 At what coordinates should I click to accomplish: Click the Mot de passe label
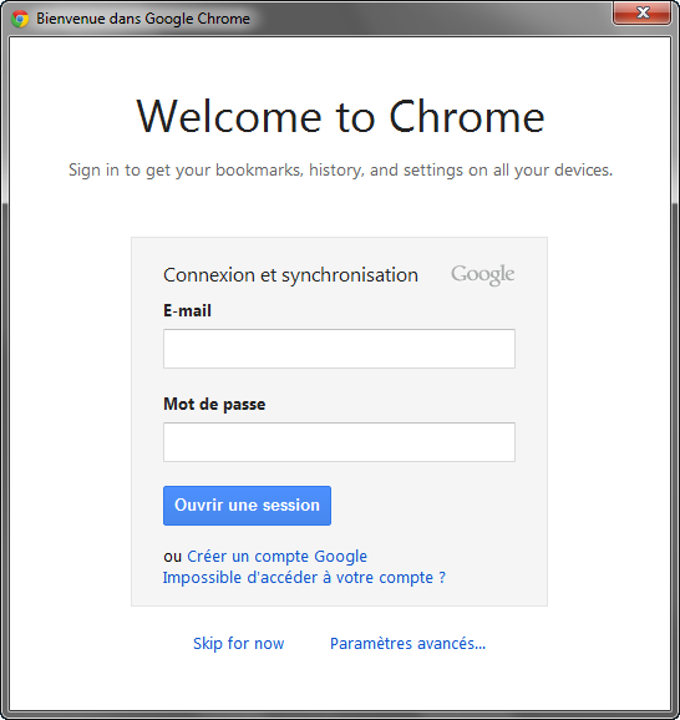click(x=214, y=404)
